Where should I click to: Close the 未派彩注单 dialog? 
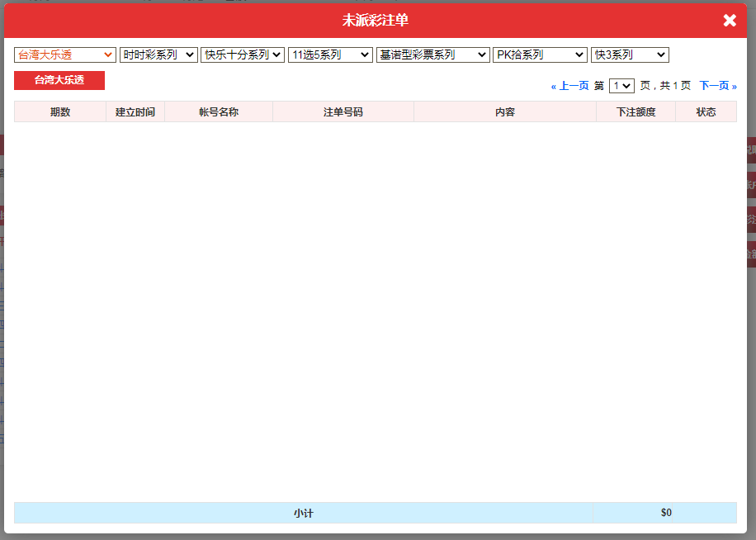coord(730,21)
